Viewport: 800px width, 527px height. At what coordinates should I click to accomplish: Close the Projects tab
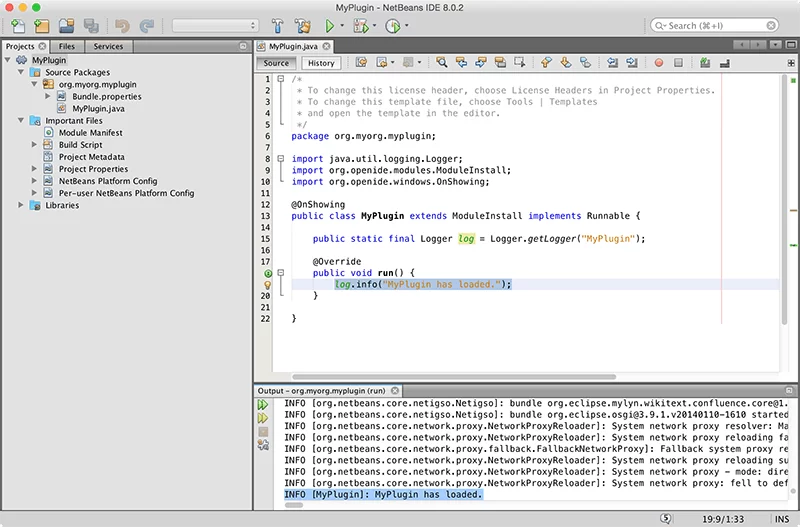[x=42, y=46]
